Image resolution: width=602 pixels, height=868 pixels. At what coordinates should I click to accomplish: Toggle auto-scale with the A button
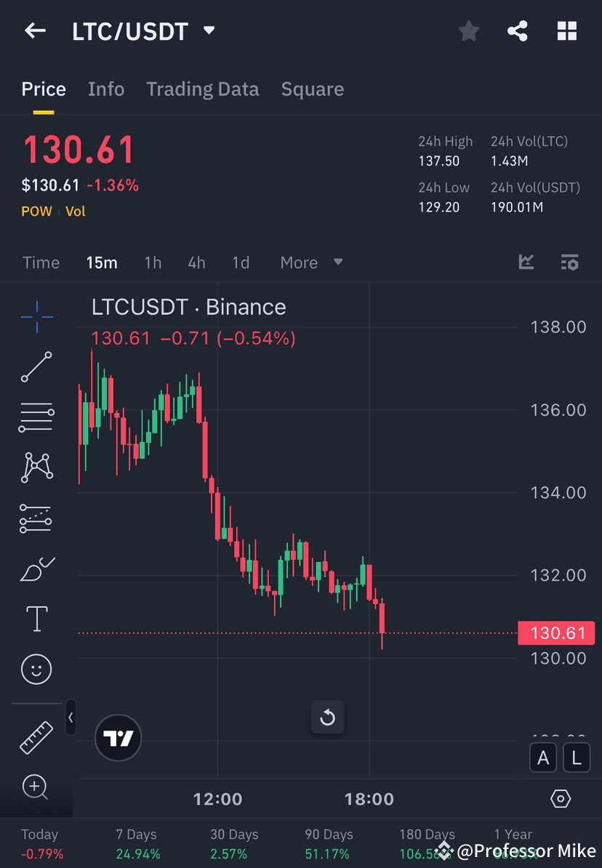543,758
